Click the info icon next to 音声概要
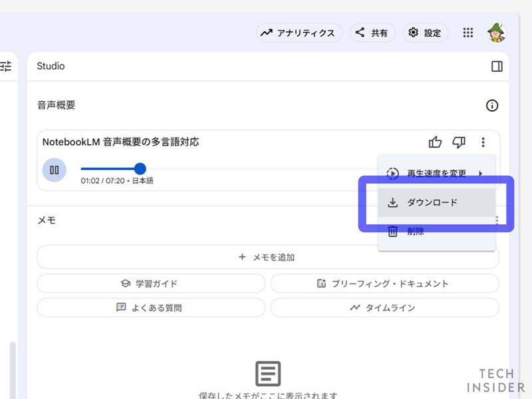The width and height of the screenshot is (532, 399). (x=492, y=105)
